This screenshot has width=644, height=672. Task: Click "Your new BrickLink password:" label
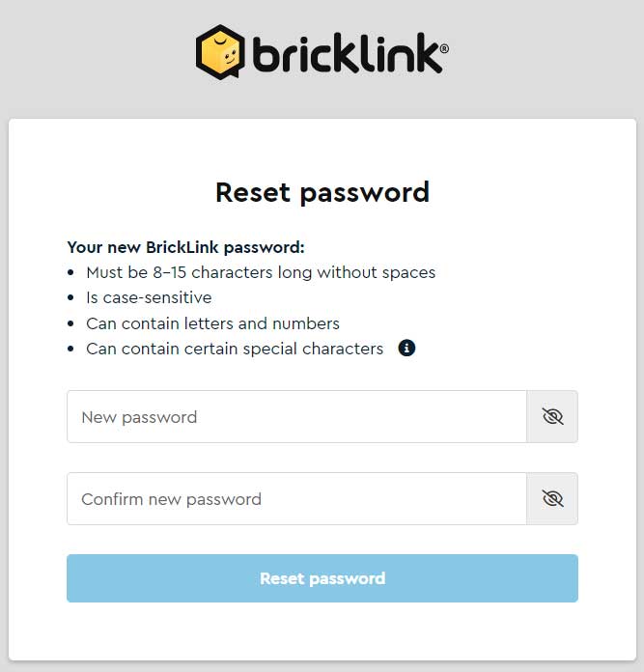(185, 247)
